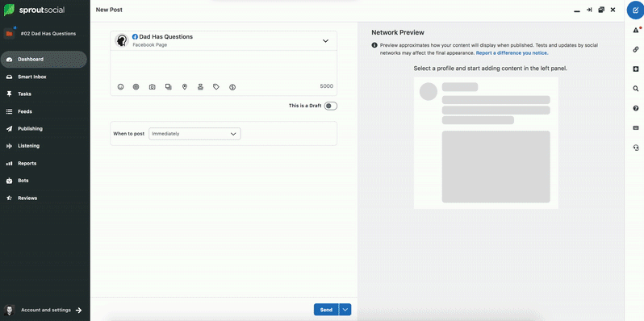Image resolution: width=644 pixels, height=321 pixels.
Task: Go to Dashboard in sidebar
Action: [x=44, y=59]
